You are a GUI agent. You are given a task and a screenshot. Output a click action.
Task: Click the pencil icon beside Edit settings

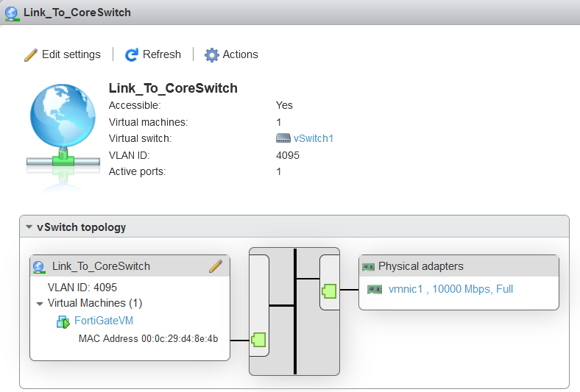[x=30, y=55]
